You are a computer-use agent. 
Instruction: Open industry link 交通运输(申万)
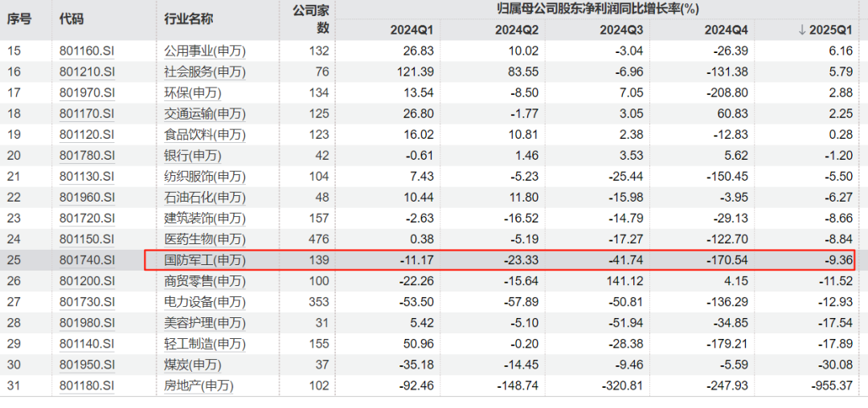pyautogui.click(x=204, y=114)
